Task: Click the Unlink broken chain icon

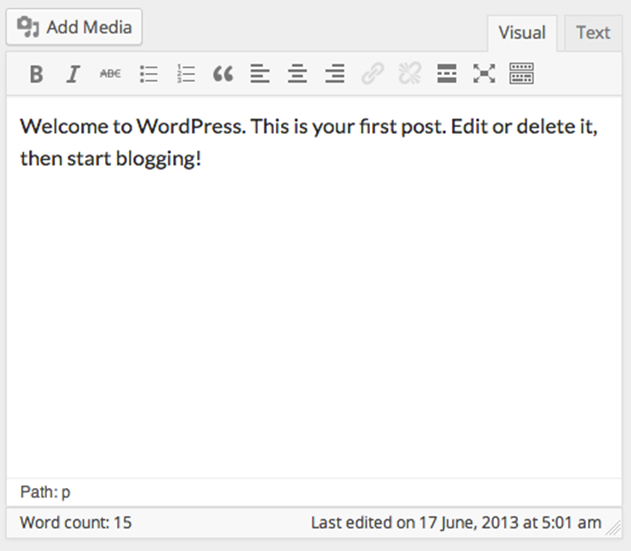Action: point(410,74)
